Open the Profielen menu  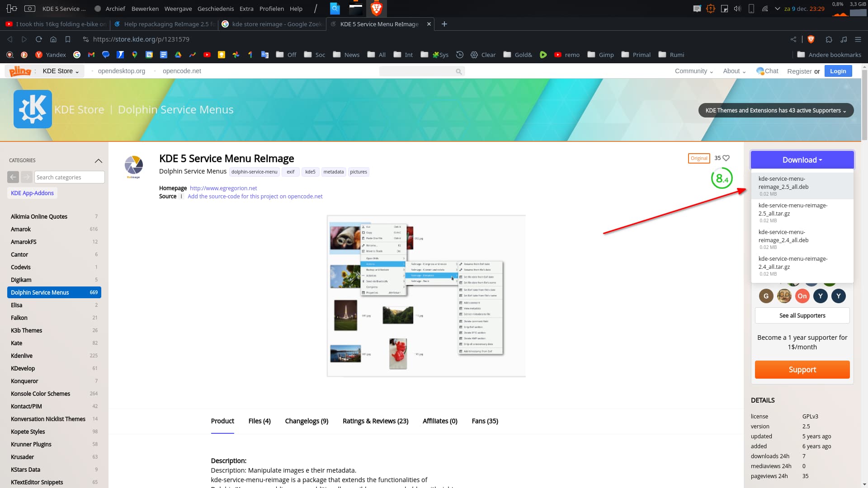pos(272,9)
